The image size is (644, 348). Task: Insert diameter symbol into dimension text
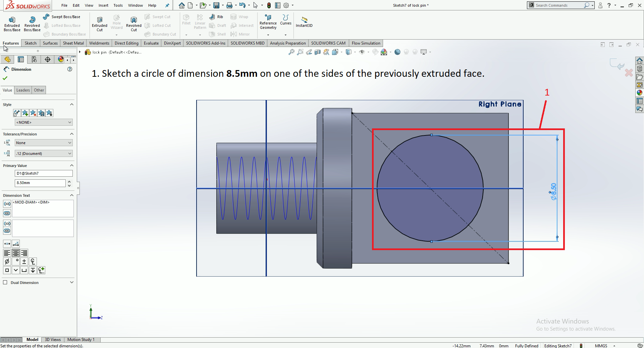point(7,262)
